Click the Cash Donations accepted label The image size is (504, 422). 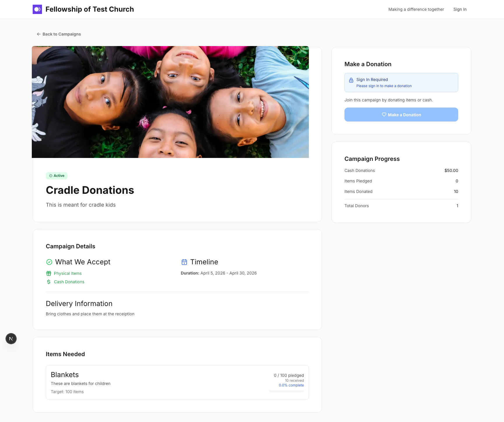pos(69,282)
